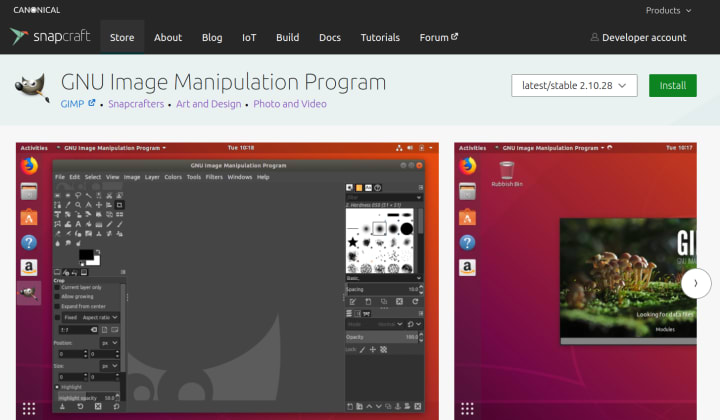The width and height of the screenshot is (720, 420).
Task: Open the Fixed Aspect ratio dropdown
Action: point(90,317)
